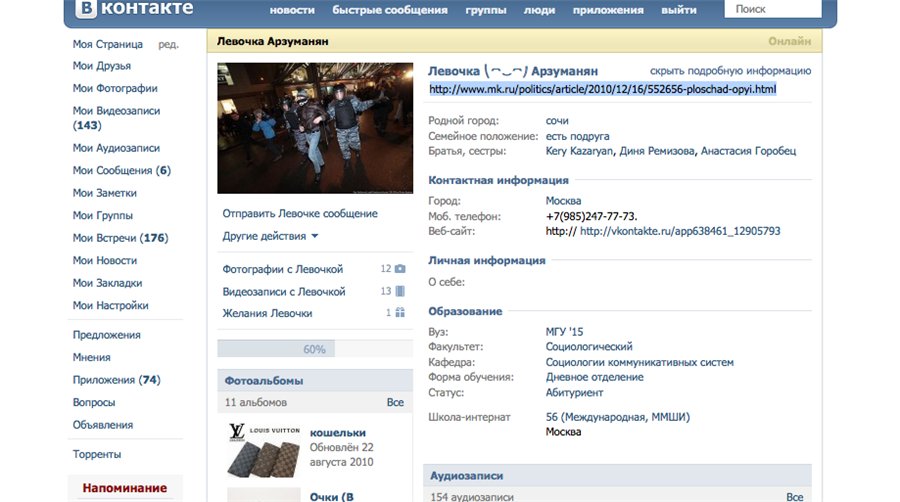900x502 pixels.
Task: Open the 56 (Международная, ММШИ) school link
Action: [618, 417]
